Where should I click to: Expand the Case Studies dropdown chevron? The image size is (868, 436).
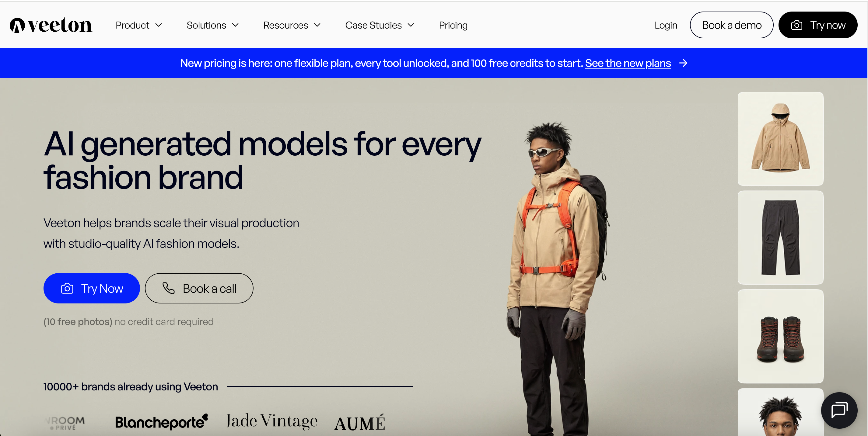[x=411, y=25]
